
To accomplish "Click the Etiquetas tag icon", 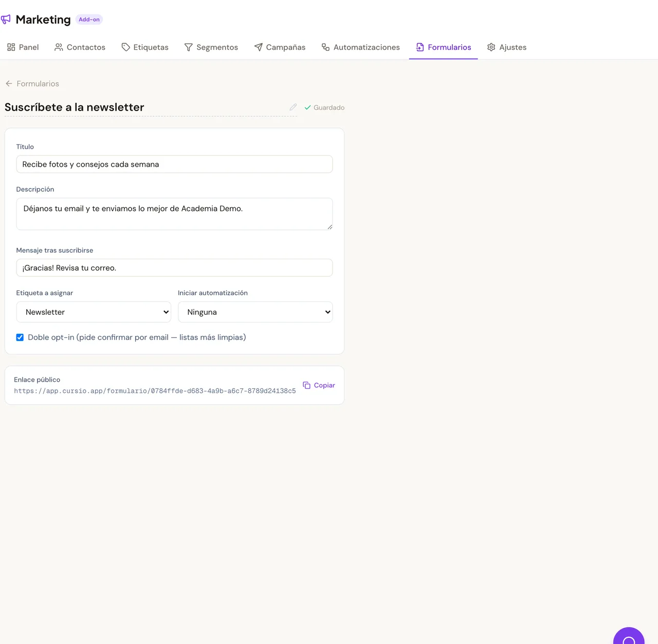I will tap(125, 47).
